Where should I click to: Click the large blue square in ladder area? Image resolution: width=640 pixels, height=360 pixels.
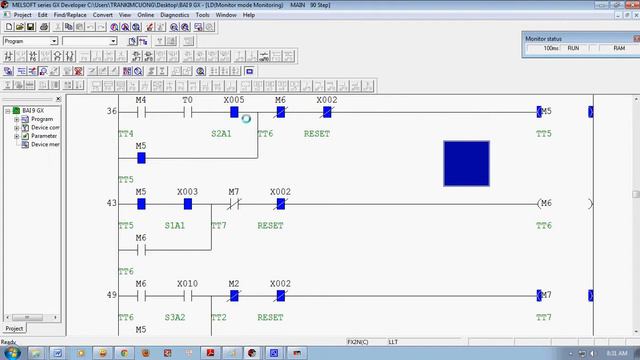pyautogui.click(x=467, y=164)
